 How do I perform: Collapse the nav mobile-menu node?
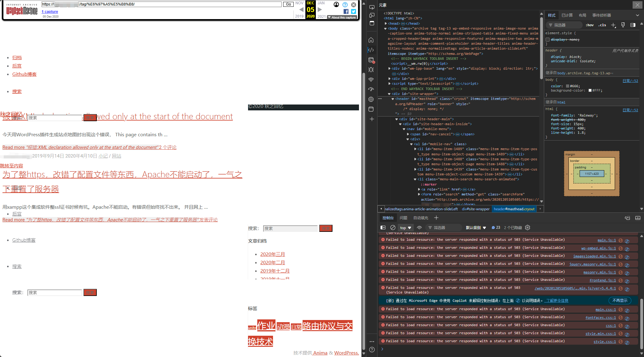coord(404,129)
